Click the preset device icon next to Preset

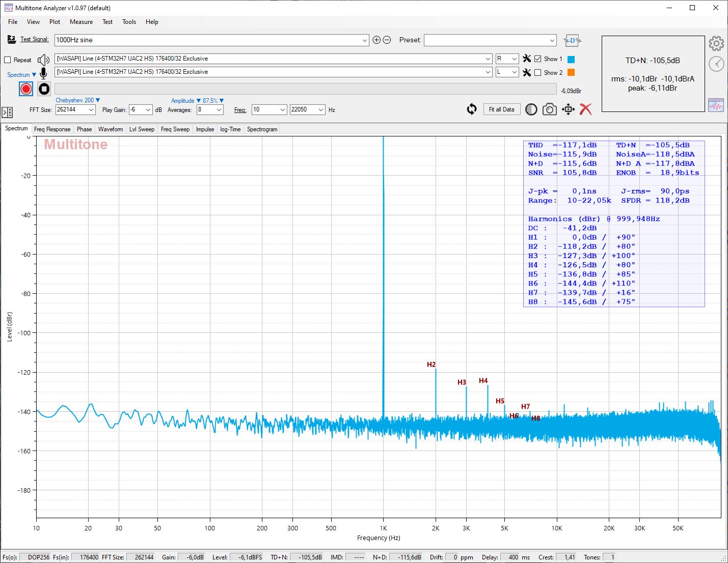[x=573, y=40]
